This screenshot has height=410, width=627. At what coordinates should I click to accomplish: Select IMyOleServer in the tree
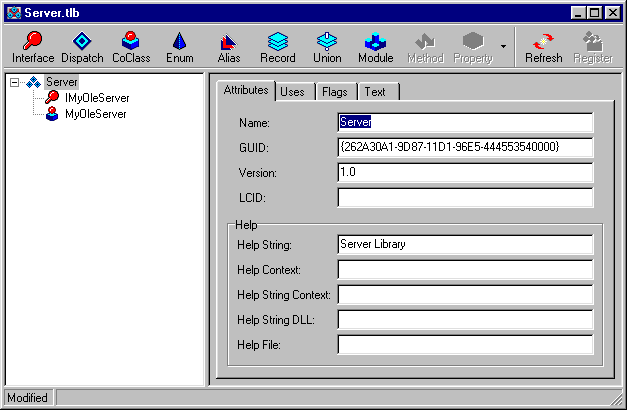(96, 98)
